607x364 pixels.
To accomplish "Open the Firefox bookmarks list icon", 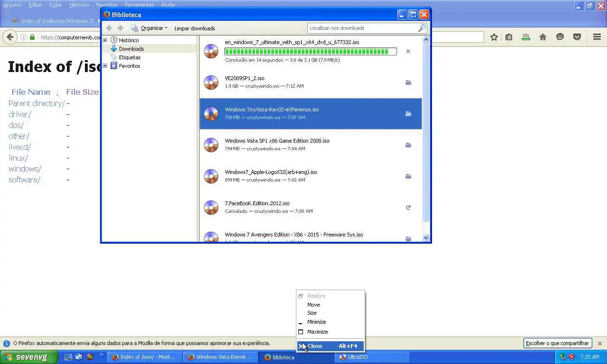I will pos(509,37).
